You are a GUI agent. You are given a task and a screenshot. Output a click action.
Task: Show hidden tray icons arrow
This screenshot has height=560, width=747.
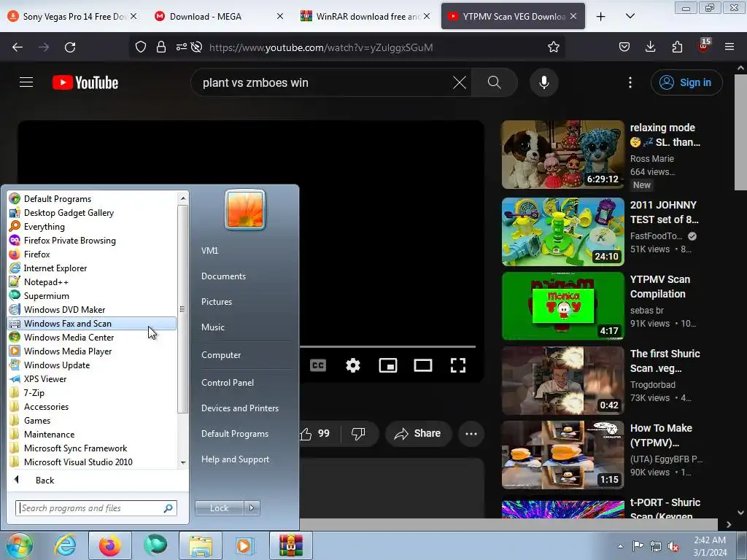(x=620, y=546)
